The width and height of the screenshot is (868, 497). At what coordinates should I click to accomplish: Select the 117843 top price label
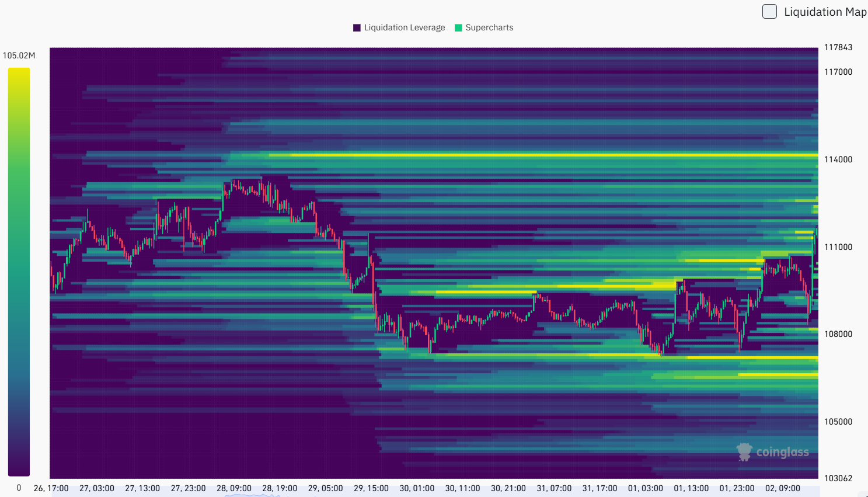click(x=838, y=47)
